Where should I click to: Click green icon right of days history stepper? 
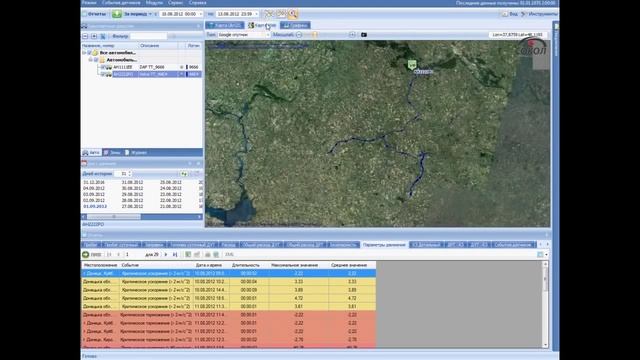[184, 174]
